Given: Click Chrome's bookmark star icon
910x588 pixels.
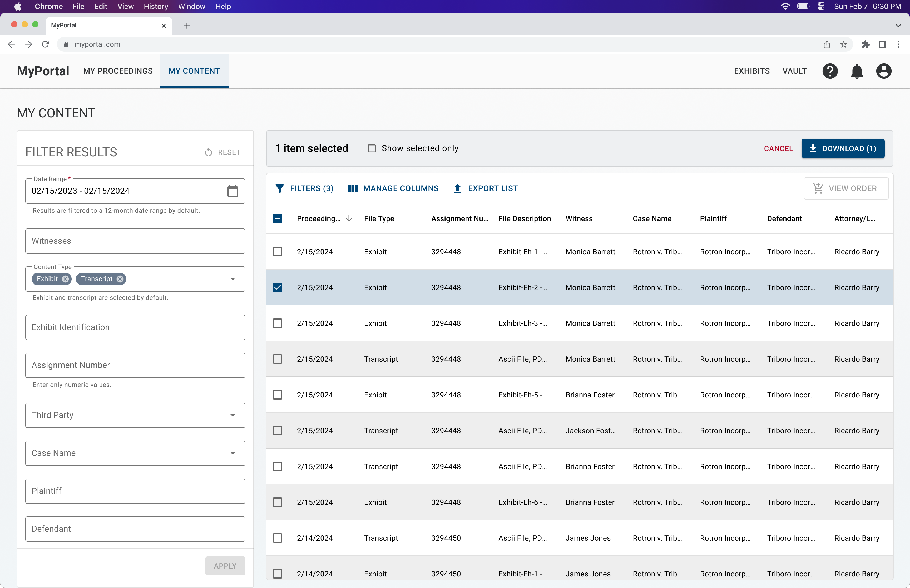Looking at the screenshot, I should pos(844,44).
